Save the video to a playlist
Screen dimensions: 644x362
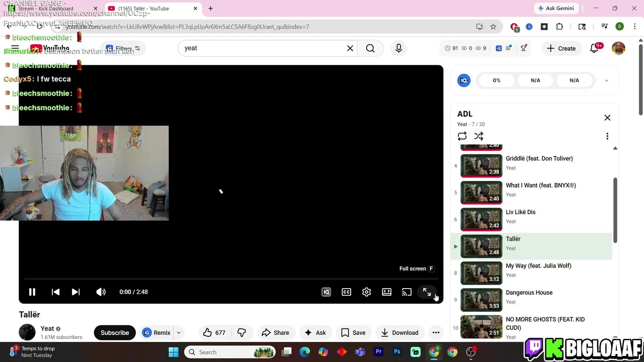pos(353,332)
